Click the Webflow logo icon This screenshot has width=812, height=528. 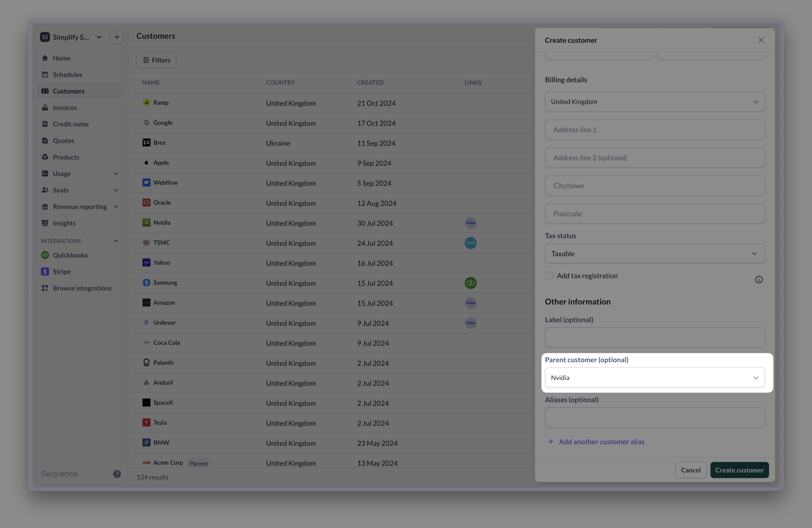coord(146,182)
